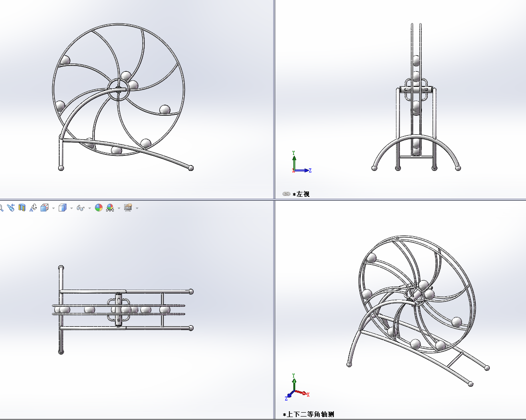526x420 pixels.
Task: Click the coordinate triad in the axonometric view
Action: [x=297, y=387]
